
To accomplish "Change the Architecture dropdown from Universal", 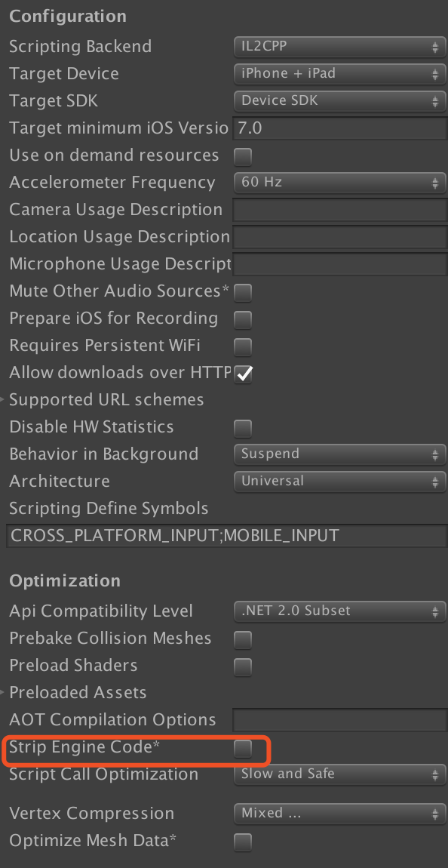I will (x=339, y=482).
